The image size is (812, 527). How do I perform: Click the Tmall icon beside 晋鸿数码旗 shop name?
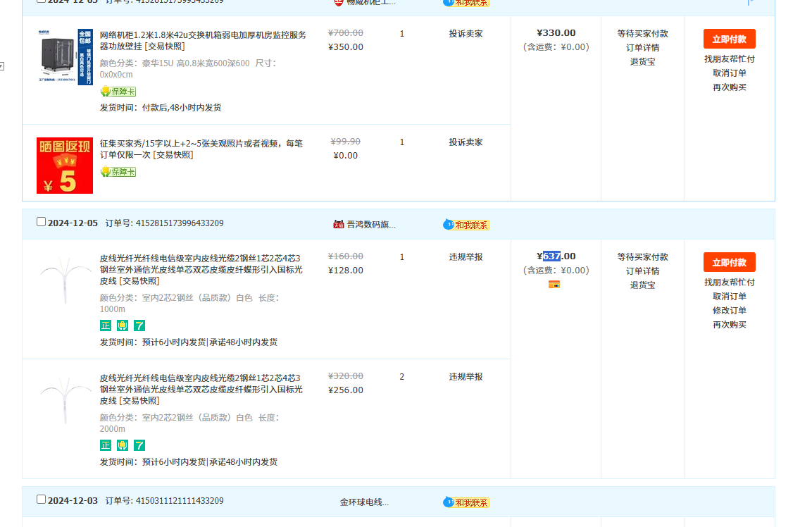click(339, 224)
